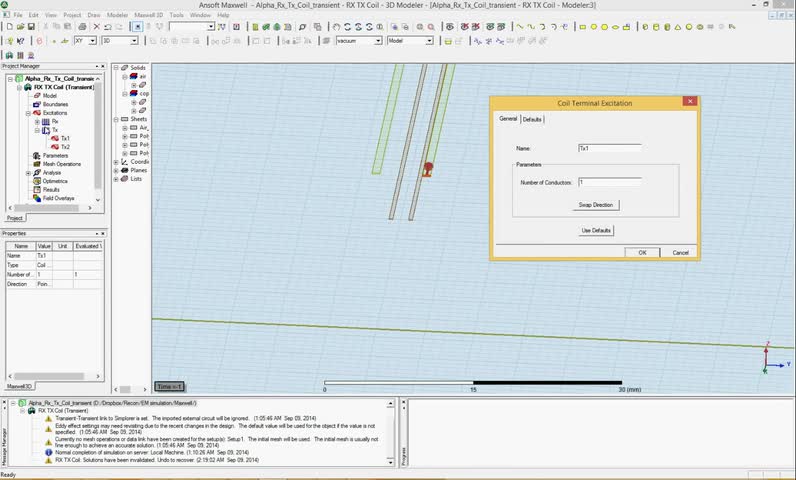Image resolution: width=796 pixels, height=480 pixels.
Task: Open the Maxwell 3D menu
Action: tap(148, 15)
